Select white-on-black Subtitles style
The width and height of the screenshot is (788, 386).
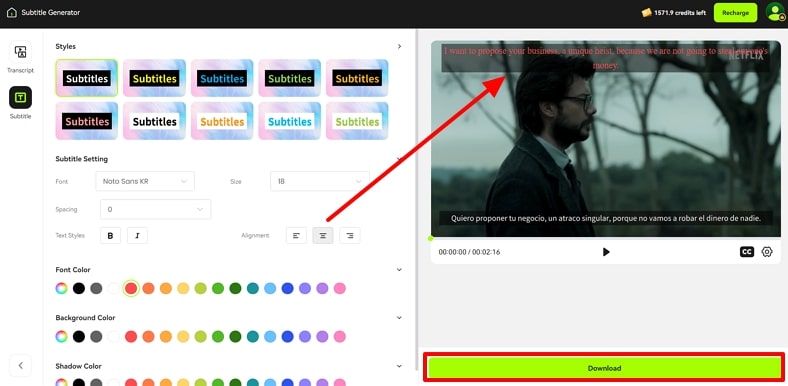pos(87,78)
